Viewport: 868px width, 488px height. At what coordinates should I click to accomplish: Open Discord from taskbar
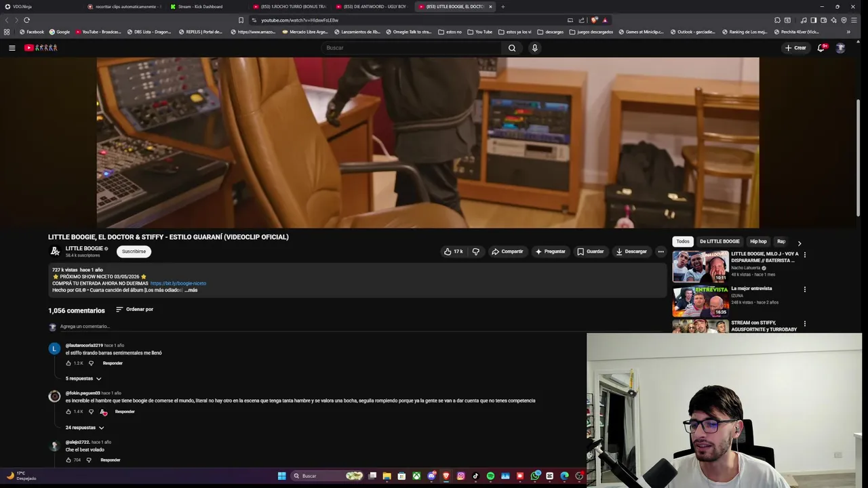pyautogui.click(x=431, y=476)
